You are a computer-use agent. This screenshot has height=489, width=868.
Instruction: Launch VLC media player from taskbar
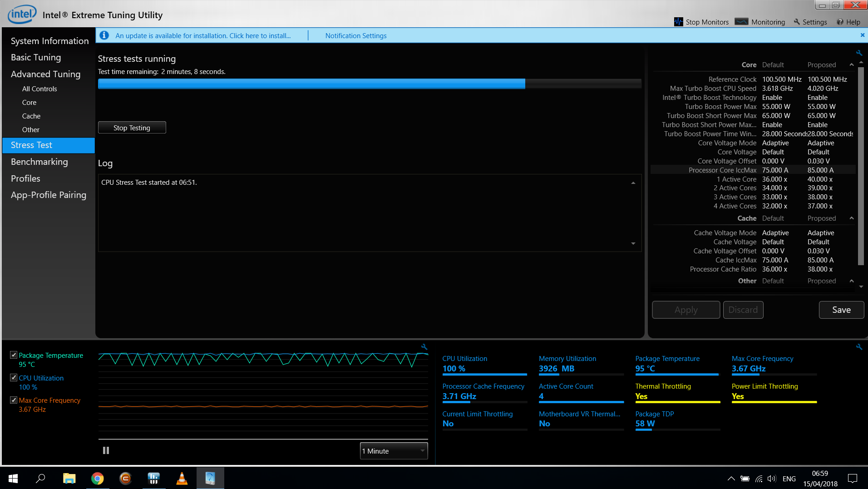[182, 478]
